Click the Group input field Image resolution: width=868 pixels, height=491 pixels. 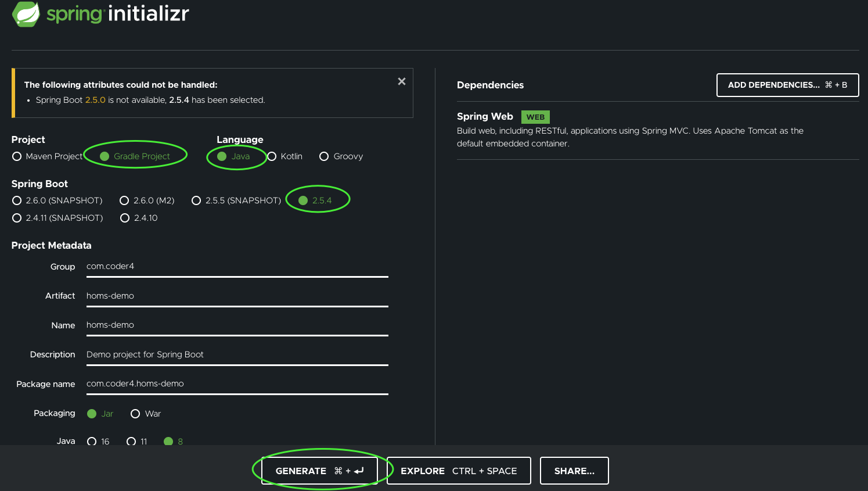click(x=237, y=267)
